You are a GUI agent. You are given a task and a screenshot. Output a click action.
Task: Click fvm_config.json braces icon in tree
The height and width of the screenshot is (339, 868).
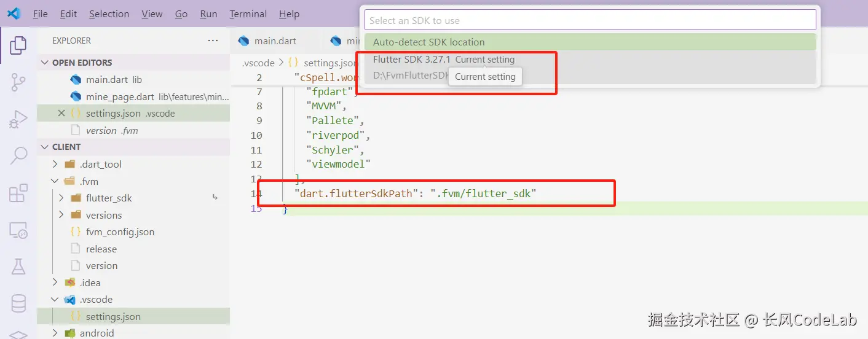point(76,232)
